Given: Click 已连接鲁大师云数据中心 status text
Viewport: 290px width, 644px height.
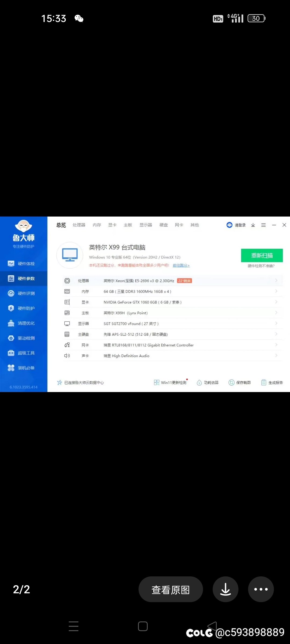Looking at the screenshot, I should pyautogui.click(x=84, y=383).
